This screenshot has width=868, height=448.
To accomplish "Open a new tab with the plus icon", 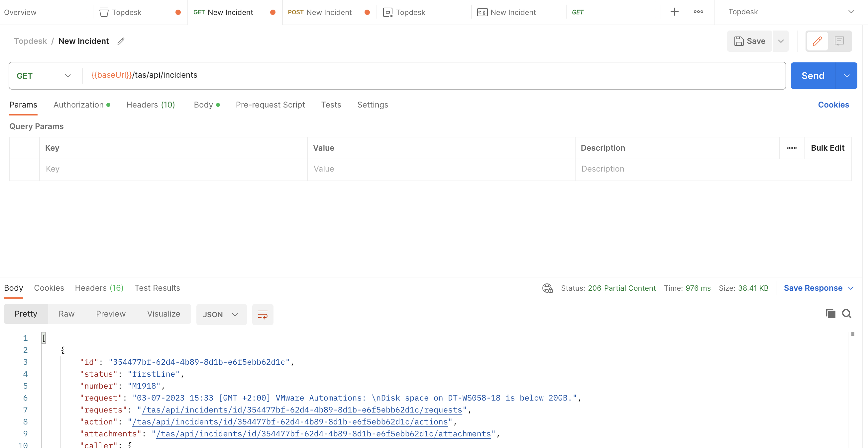I will point(674,12).
